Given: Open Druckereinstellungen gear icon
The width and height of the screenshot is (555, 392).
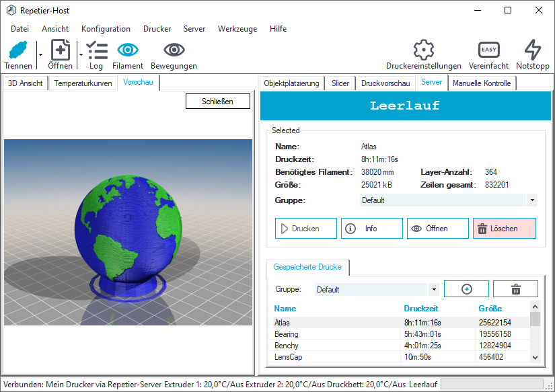Looking at the screenshot, I should point(424,50).
